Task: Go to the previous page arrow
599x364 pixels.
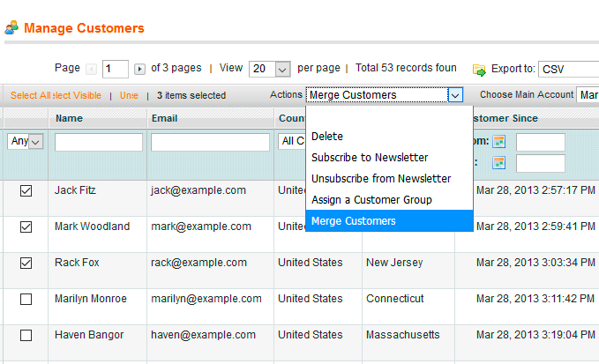Action: coord(93,69)
